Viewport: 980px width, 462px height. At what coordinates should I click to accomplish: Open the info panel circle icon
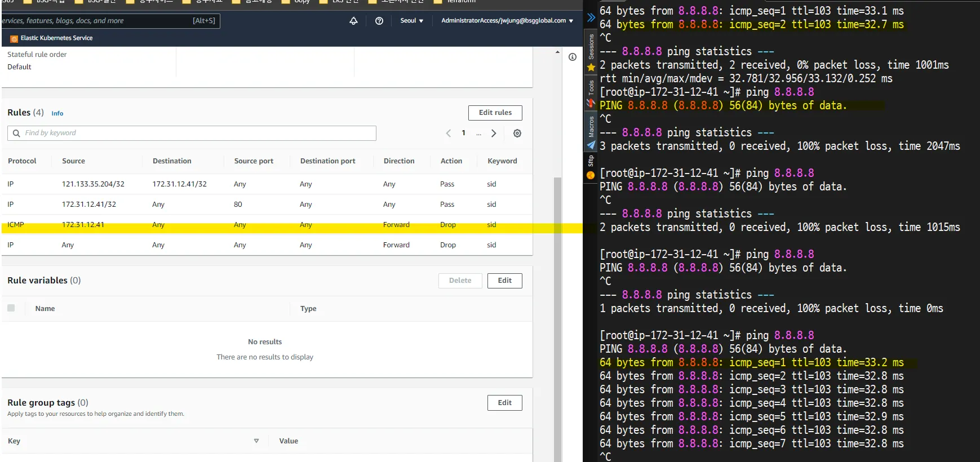click(573, 57)
